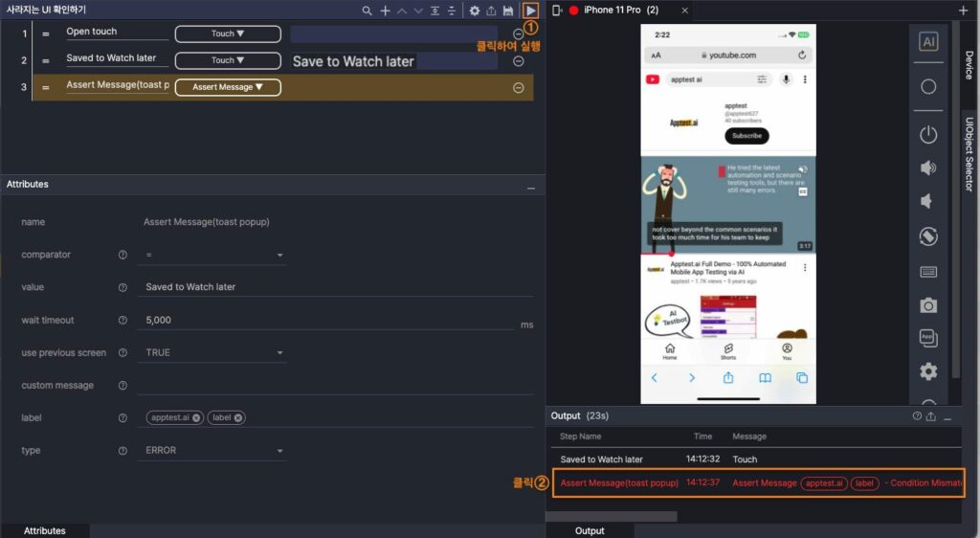
Task: Open the type ERROR dropdown
Action: (213, 451)
